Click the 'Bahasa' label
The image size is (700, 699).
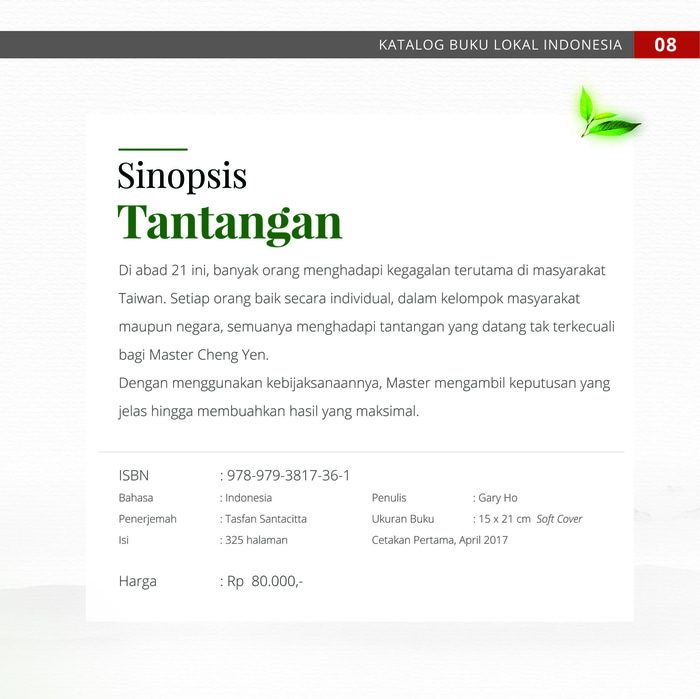tap(136, 498)
